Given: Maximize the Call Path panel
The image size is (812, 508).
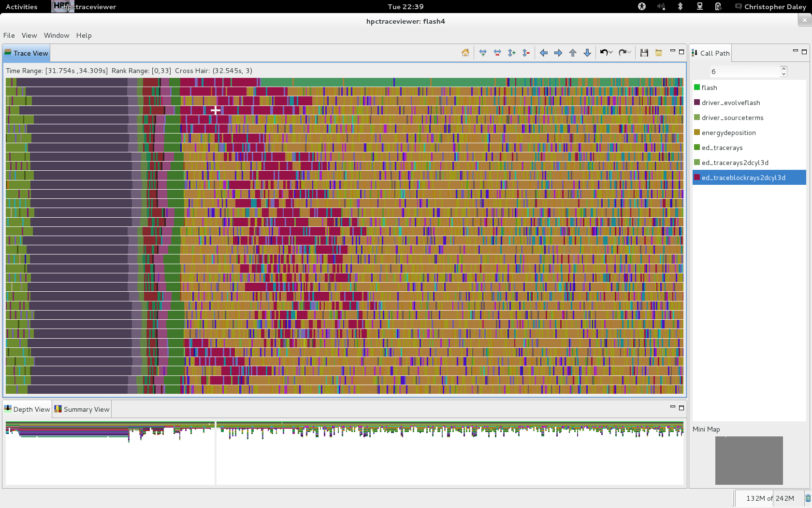Looking at the screenshot, I should (804, 52).
